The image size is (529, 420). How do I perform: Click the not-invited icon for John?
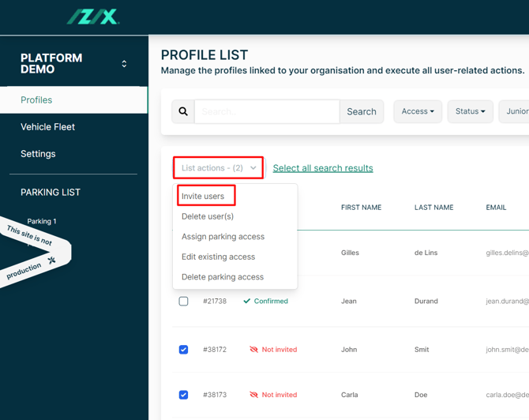(253, 350)
